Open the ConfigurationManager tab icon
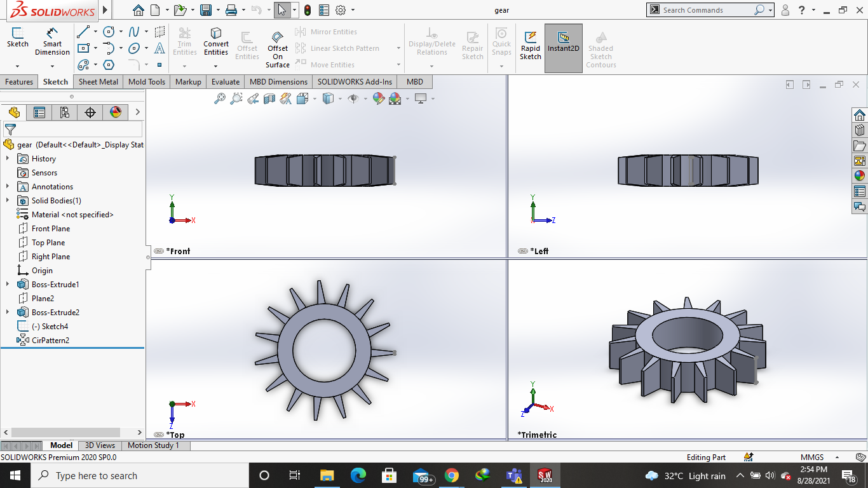This screenshot has width=868, height=488. click(x=64, y=112)
